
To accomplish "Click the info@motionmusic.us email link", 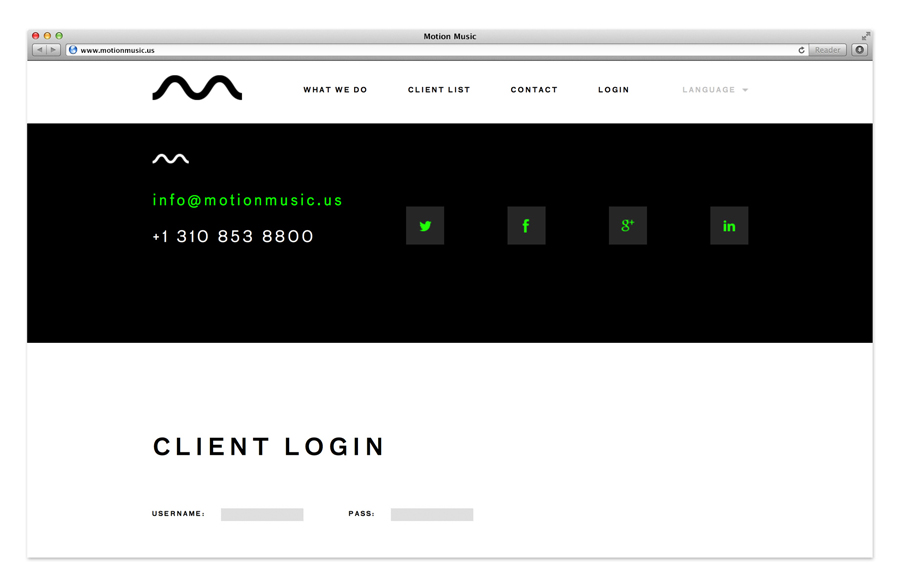I will coord(247,200).
